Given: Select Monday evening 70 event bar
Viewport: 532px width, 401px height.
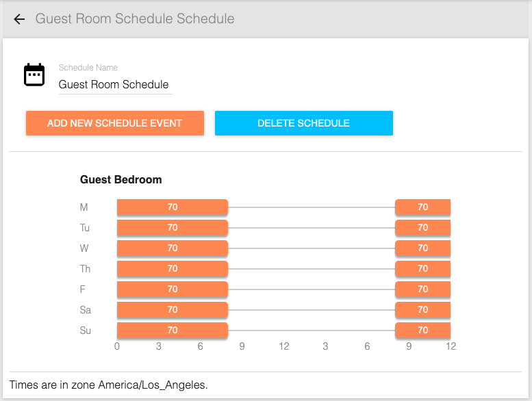Looking at the screenshot, I should [x=422, y=207].
